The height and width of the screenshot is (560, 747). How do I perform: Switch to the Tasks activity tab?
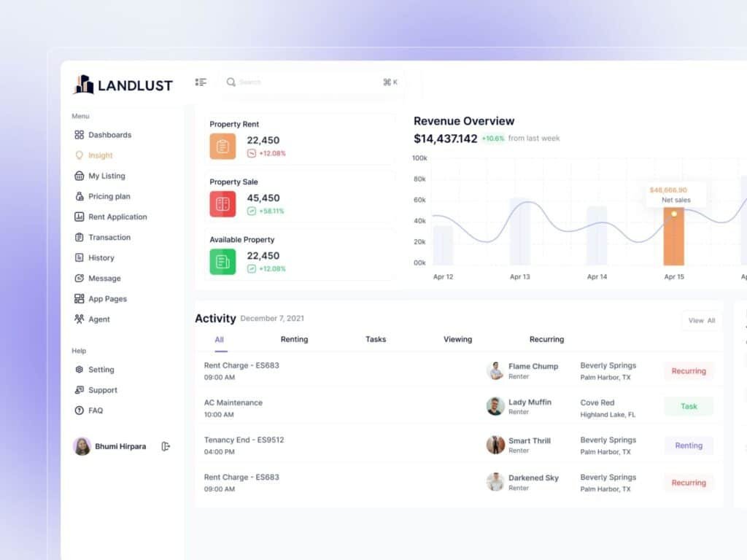click(x=376, y=340)
